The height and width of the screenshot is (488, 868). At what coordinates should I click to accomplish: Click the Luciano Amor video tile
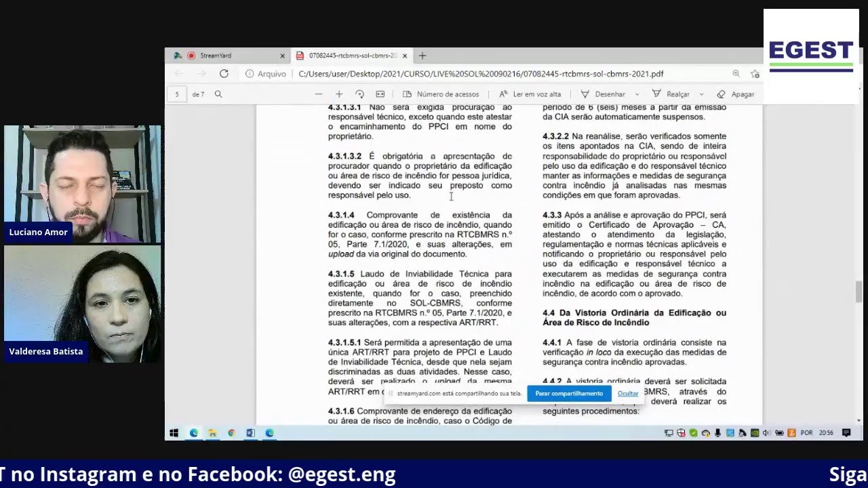(82, 184)
